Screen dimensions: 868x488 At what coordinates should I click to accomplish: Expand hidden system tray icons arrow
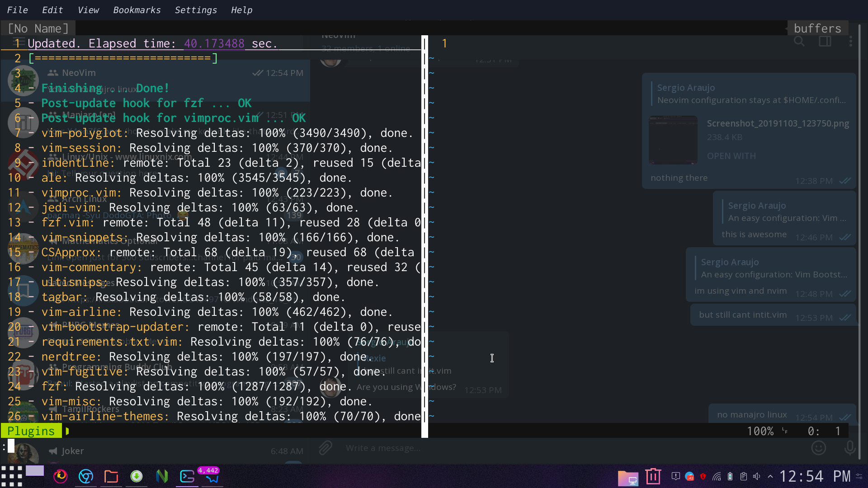[x=770, y=476]
